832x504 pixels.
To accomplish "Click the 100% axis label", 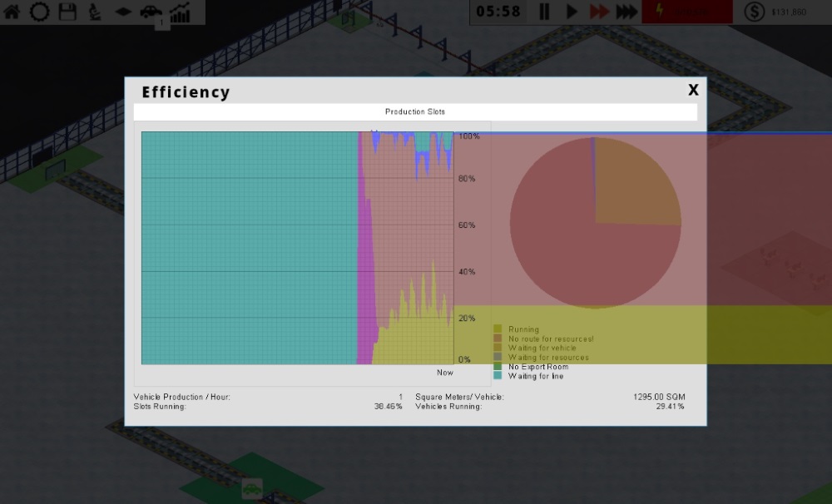I will point(469,136).
